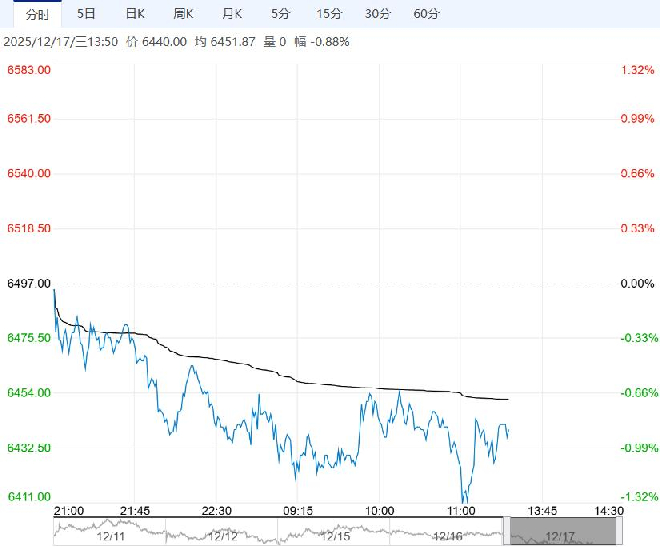Viewport: 660px width, 547px height.
Task: Open the 5日 five-day chart tab
Action: pyautogui.click(x=87, y=14)
